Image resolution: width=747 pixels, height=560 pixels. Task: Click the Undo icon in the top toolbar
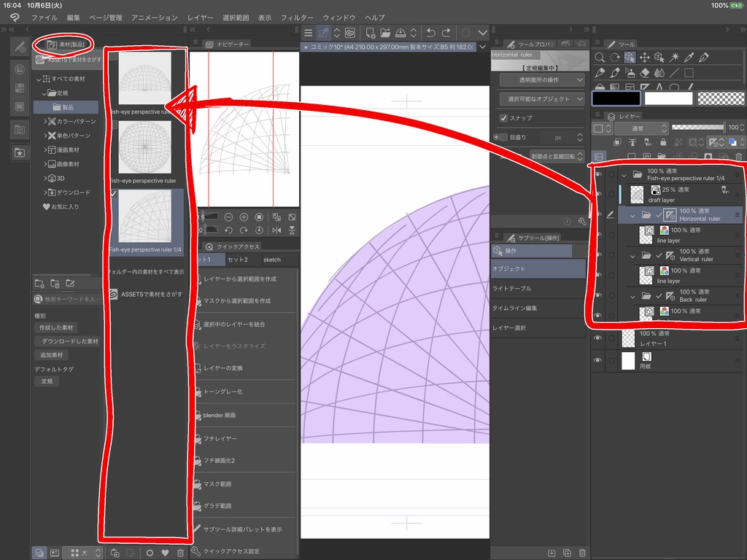pyautogui.click(x=432, y=33)
